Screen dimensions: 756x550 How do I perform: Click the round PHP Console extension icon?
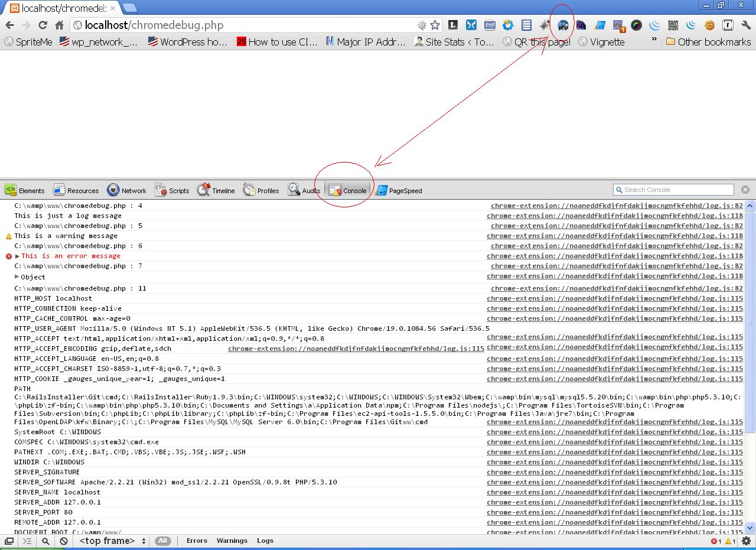pyautogui.click(x=563, y=25)
